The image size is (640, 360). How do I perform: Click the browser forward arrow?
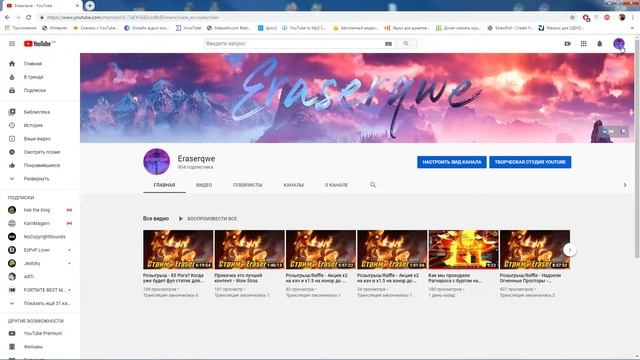point(18,18)
